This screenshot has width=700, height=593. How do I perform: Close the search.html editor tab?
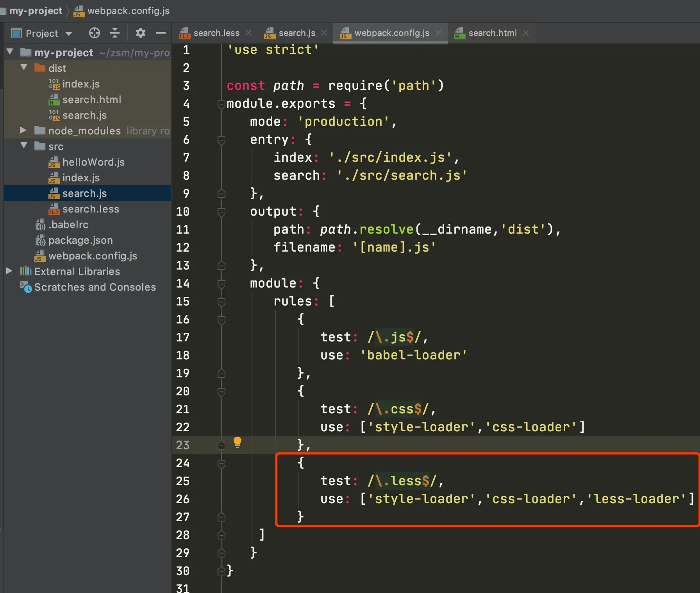coord(526,33)
